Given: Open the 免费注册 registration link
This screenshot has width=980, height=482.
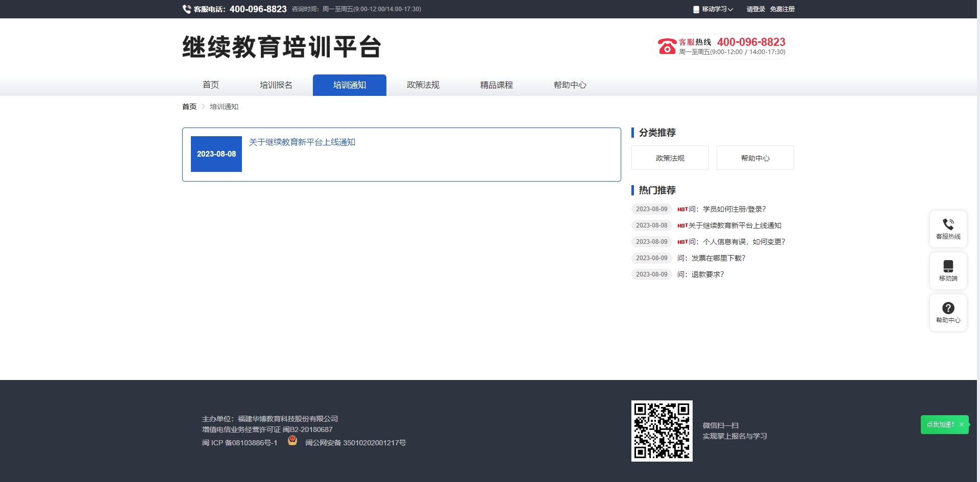Looking at the screenshot, I should pos(782,9).
